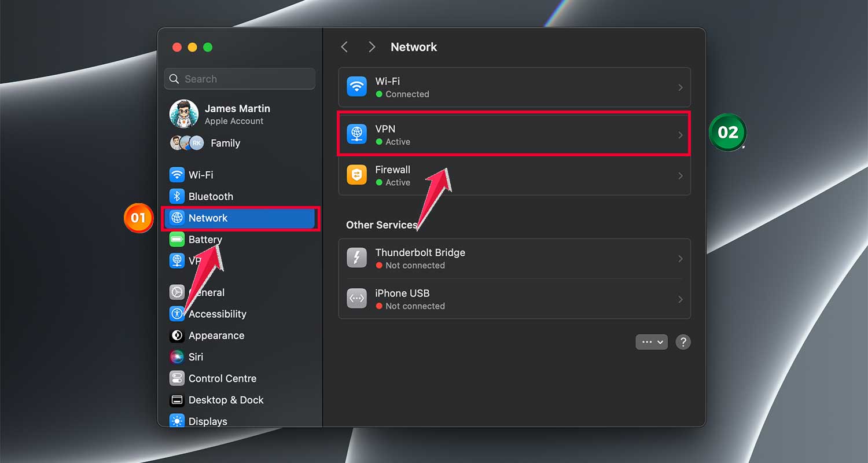Go back using the left arrow

tap(344, 47)
